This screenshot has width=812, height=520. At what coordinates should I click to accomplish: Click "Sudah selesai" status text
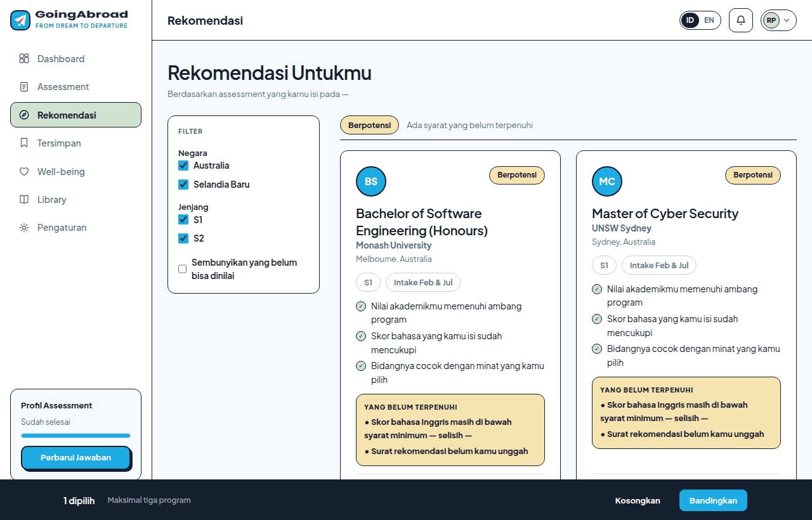pyautogui.click(x=46, y=422)
